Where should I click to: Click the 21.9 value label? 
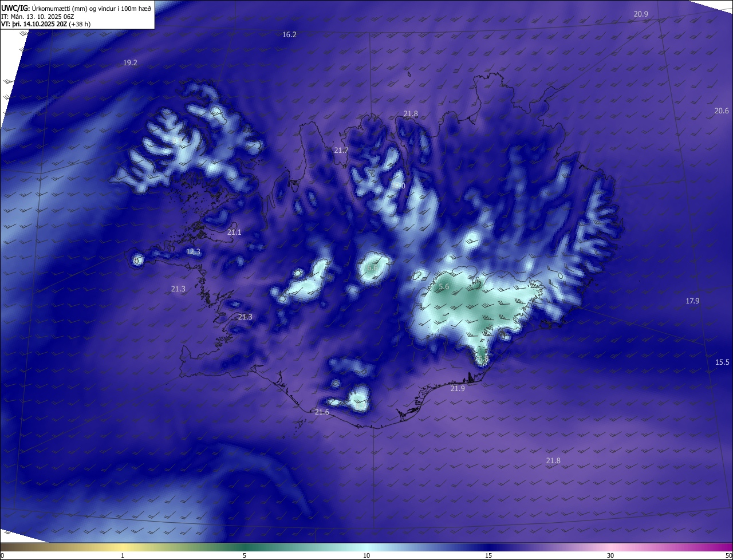pyautogui.click(x=458, y=389)
